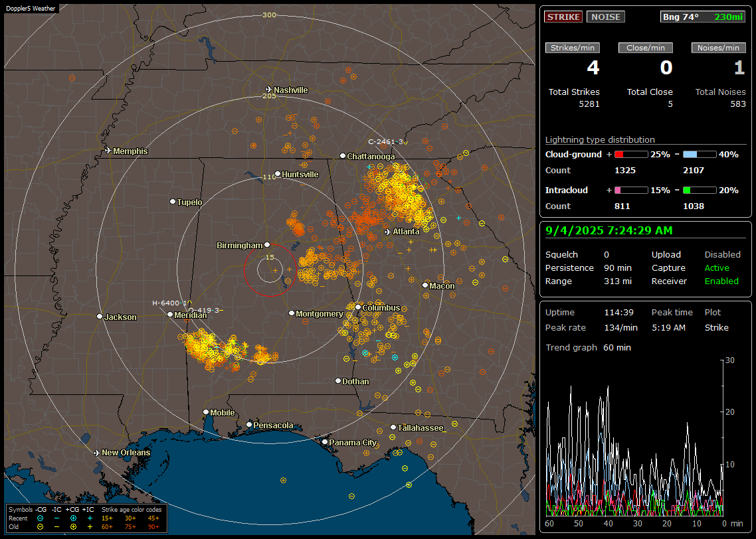The image size is (756, 539).
Task: Click the Squelch value 0
Action: pyautogui.click(x=607, y=254)
